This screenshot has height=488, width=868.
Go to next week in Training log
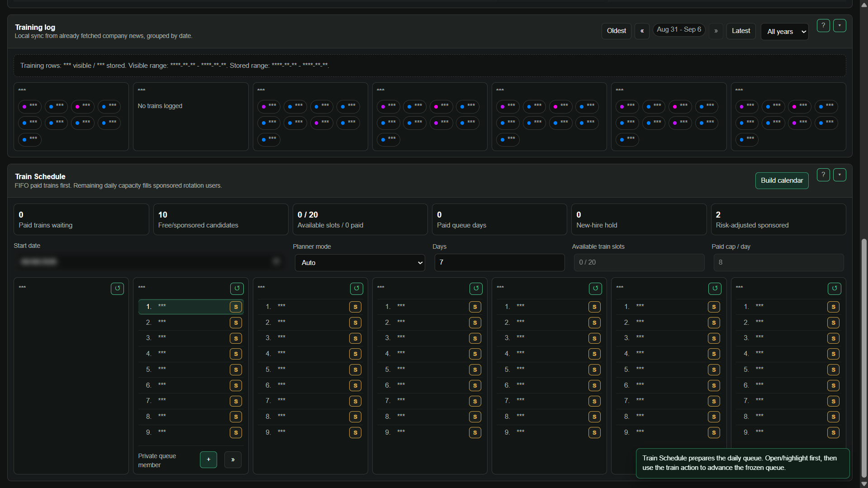[716, 31]
